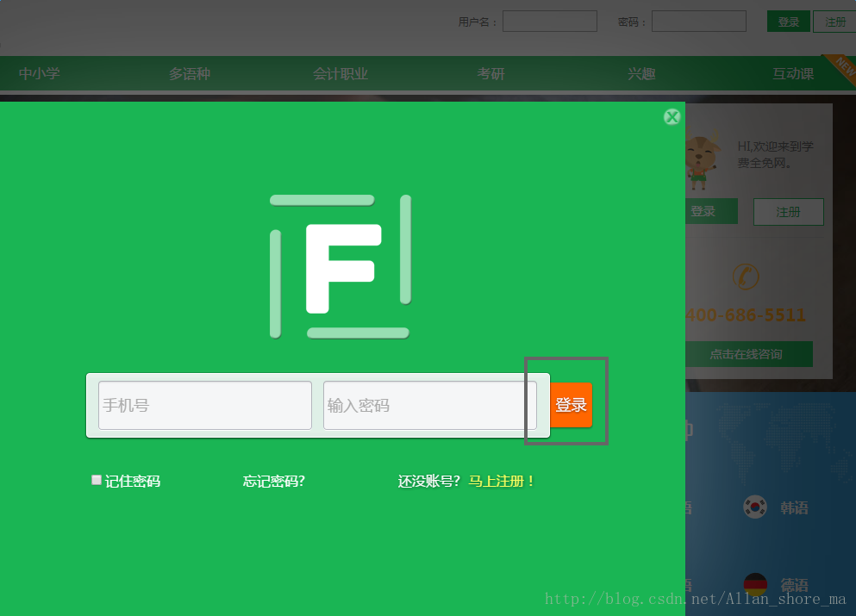The width and height of the screenshot is (856, 616).
Task: Focus the 手机号 phone number field
Action: tap(204, 406)
